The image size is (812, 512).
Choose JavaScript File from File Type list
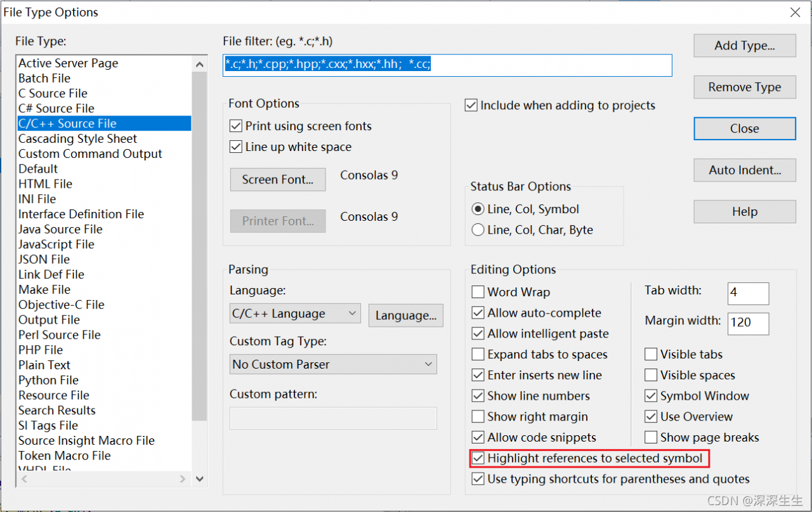56,244
